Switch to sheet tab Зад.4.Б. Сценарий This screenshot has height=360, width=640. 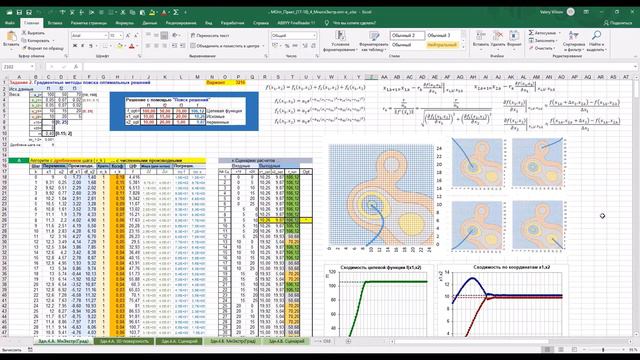pyautogui.click(x=287, y=341)
